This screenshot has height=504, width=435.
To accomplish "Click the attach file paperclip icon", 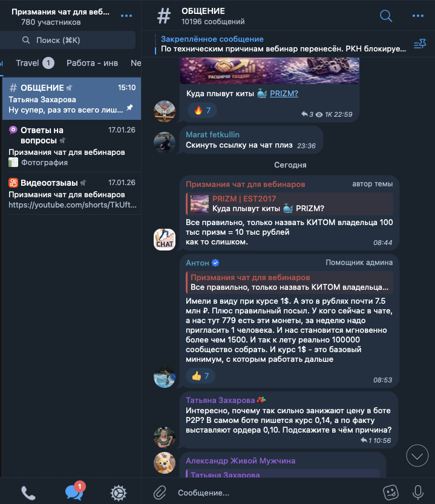I will point(160,493).
